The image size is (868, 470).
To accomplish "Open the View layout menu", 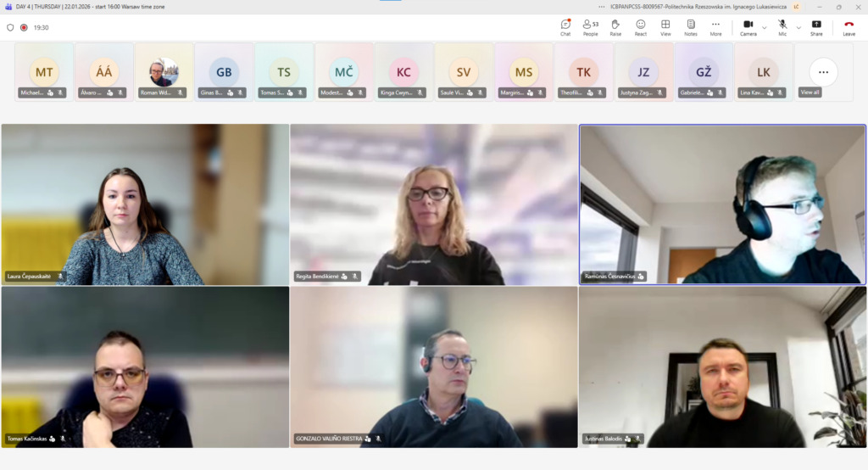I will [x=665, y=27].
